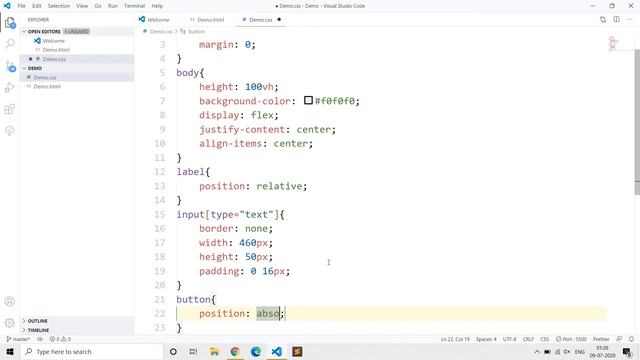Open the Source Control view
This screenshot has height=360, width=640.
pyautogui.click(x=10, y=66)
